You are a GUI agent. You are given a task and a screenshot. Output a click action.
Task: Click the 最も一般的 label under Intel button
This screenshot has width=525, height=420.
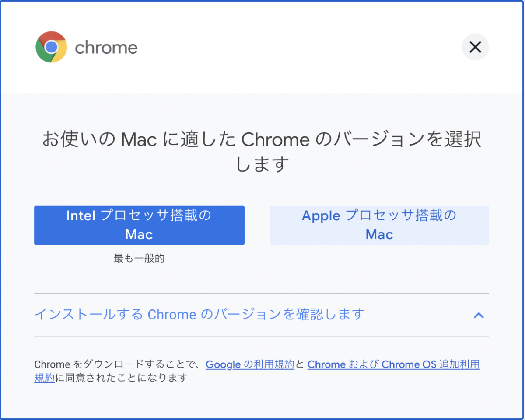139,258
